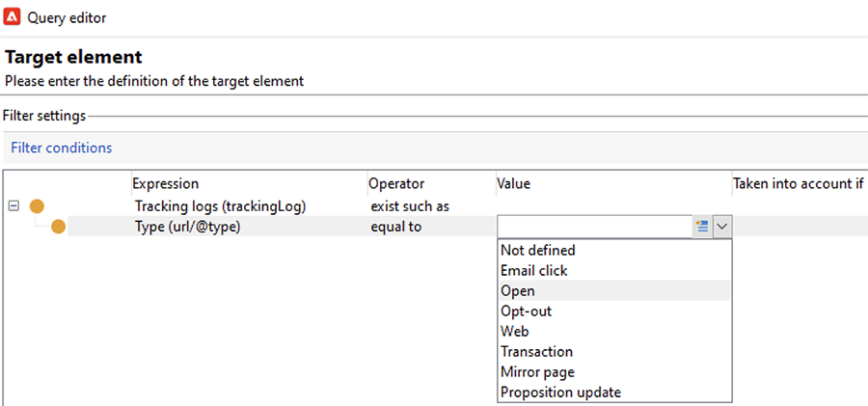This screenshot has width=868, height=406.
Task: Click the orange Tracking logs condition bullet
Action: [x=38, y=206]
